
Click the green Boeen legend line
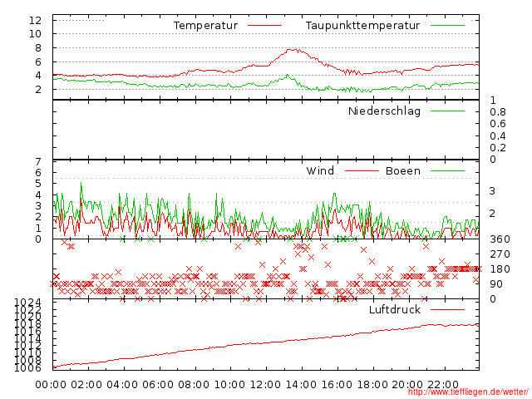[447, 170]
